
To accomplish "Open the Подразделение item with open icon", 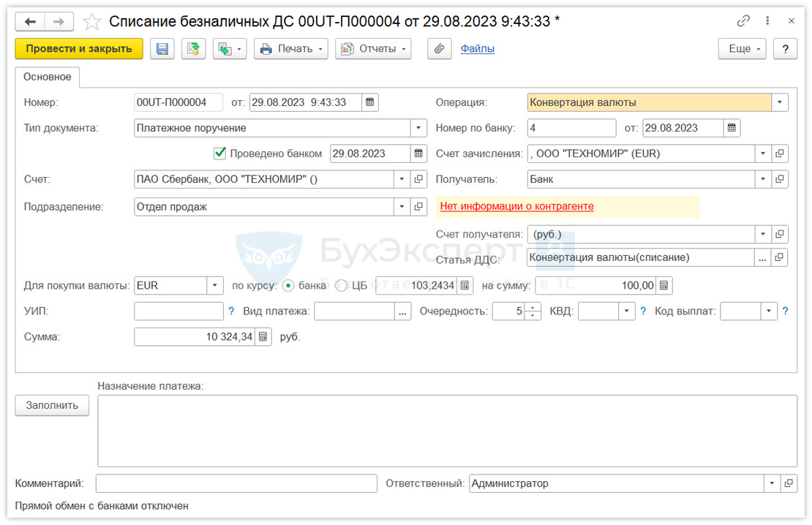I will click(418, 207).
